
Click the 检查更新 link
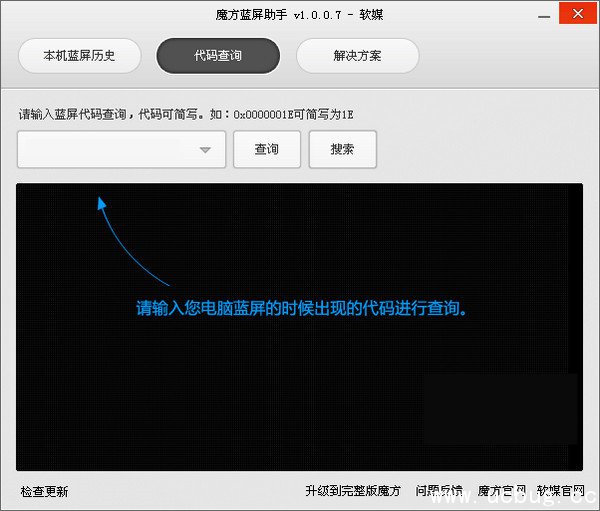[45, 491]
